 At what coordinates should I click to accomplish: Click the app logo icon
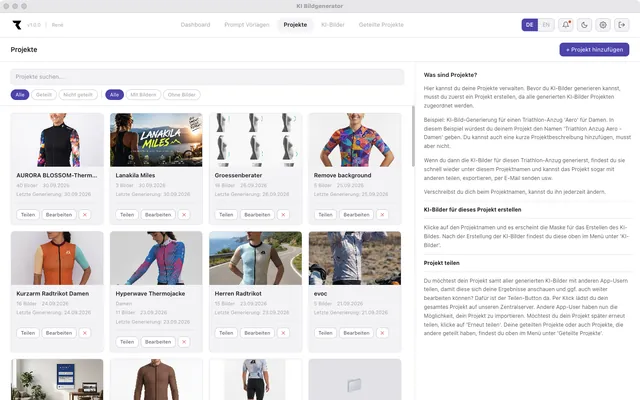pyautogui.click(x=17, y=25)
